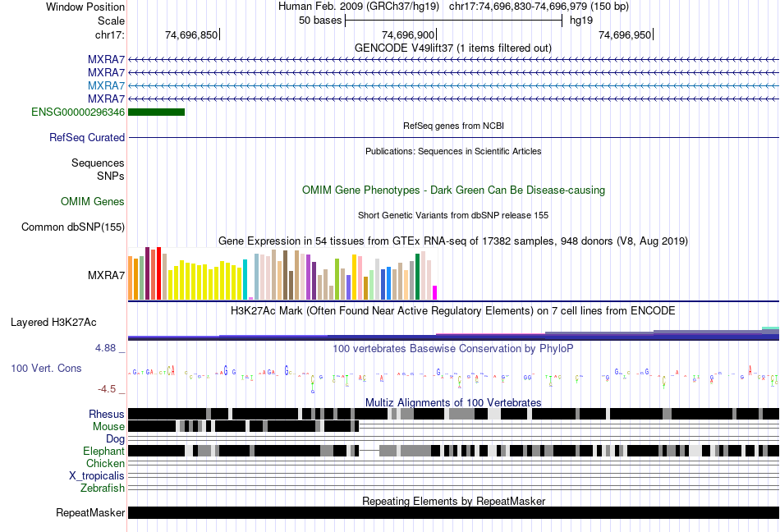Click the ENSG00000296346 green gene block

[156, 112]
